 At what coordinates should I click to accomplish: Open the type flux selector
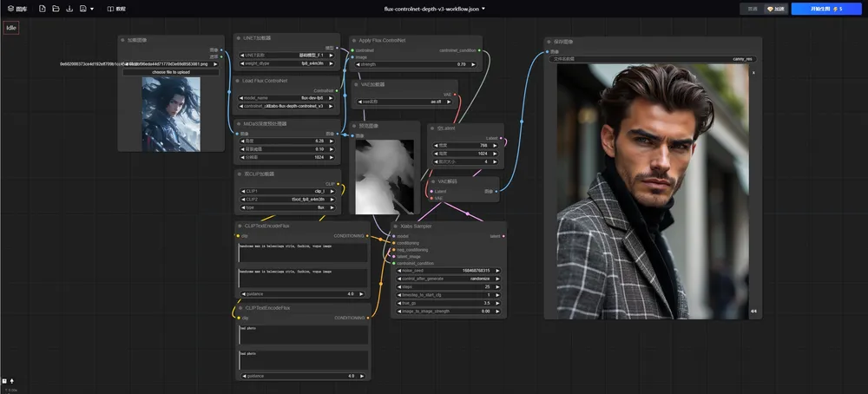point(287,207)
